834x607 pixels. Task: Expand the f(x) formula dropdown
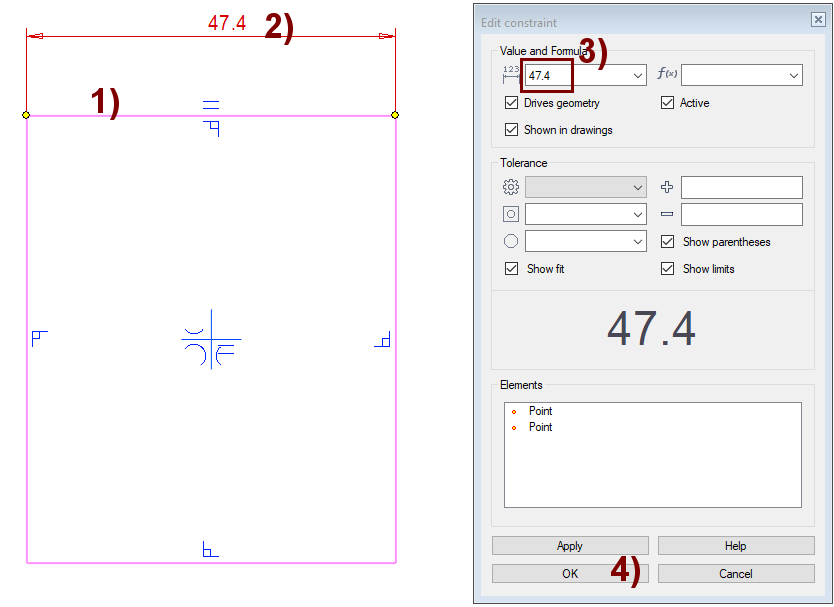point(794,75)
